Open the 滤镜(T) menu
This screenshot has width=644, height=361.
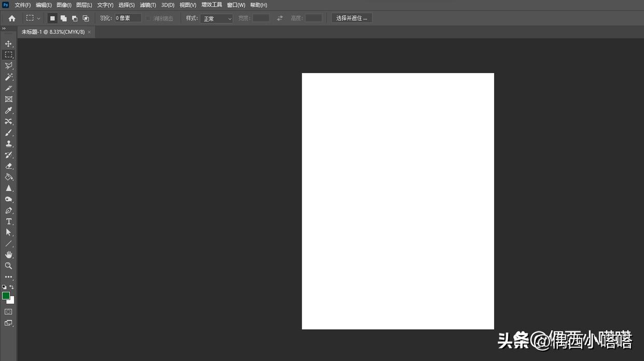coord(148,5)
